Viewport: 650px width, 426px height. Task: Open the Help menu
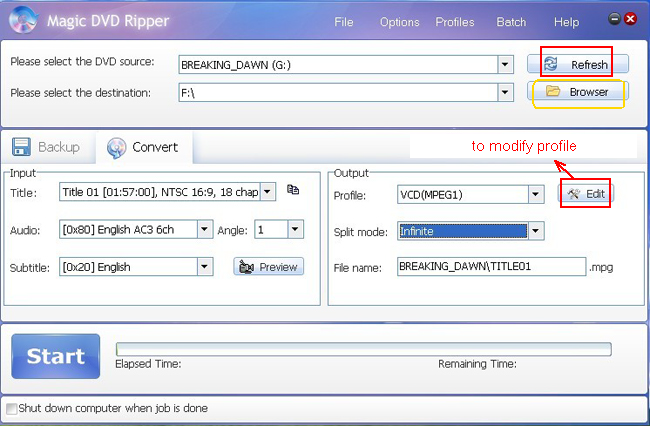click(566, 22)
